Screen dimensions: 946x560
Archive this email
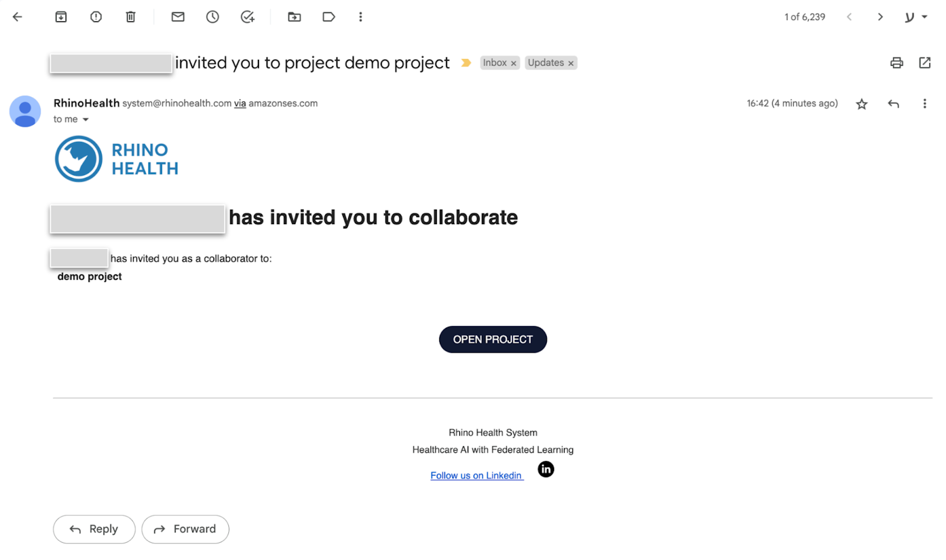[61, 17]
